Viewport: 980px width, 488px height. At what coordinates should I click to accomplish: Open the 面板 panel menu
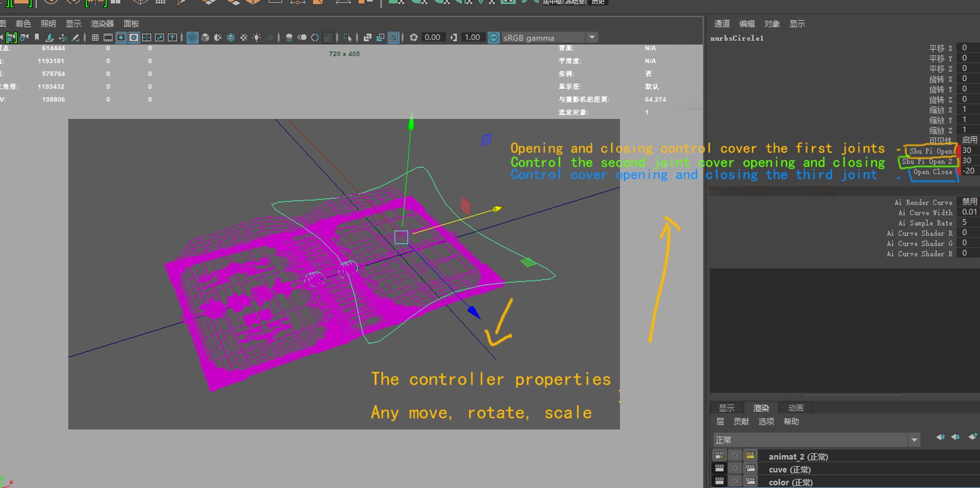click(x=131, y=23)
